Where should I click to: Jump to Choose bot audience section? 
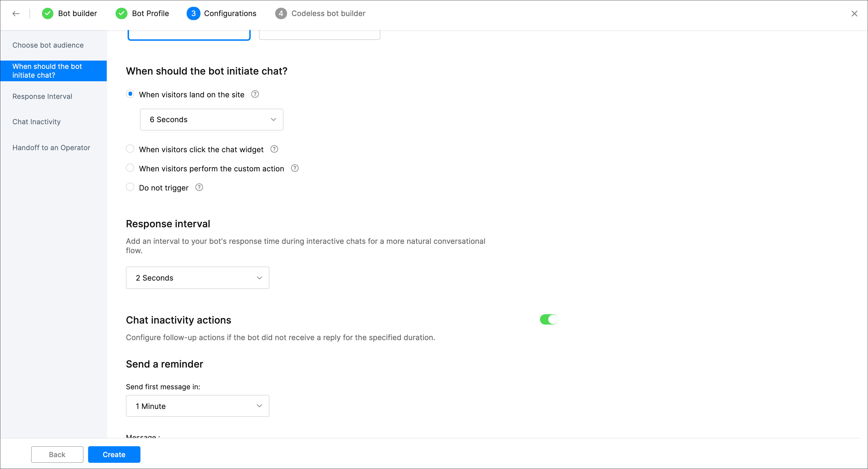pos(48,45)
